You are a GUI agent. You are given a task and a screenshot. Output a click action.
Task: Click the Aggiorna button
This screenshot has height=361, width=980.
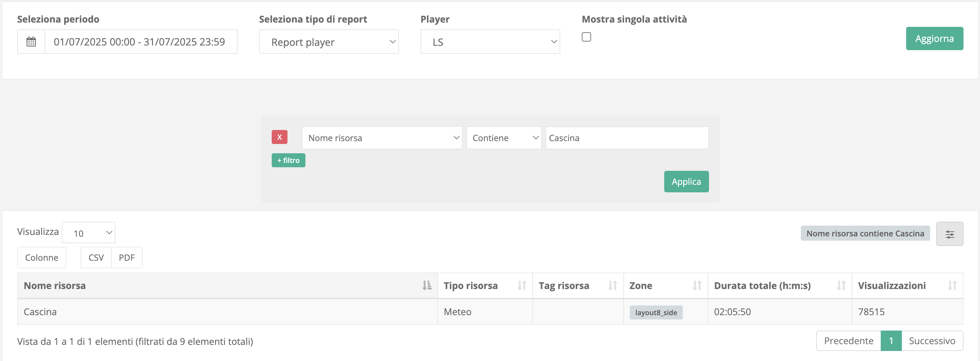pyautogui.click(x=934, y=38)
